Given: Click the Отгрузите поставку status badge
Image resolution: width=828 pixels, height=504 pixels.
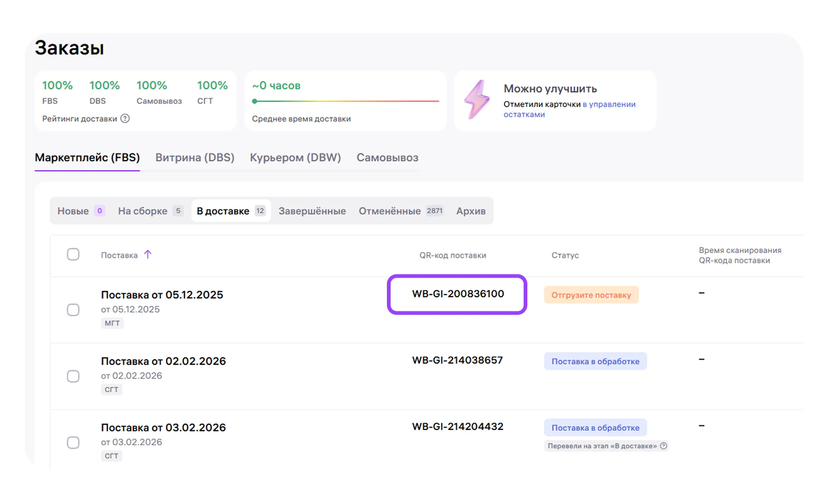Looking at the screenshot, I should (591, 295).
